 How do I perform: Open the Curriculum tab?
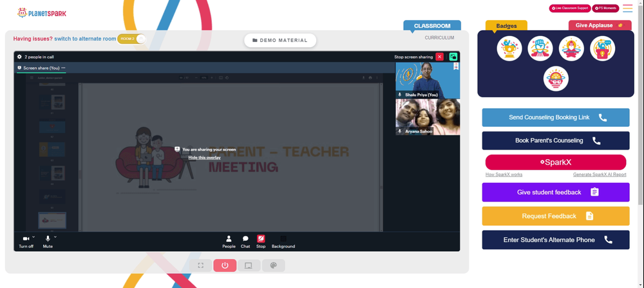click(x=439, y=37)
